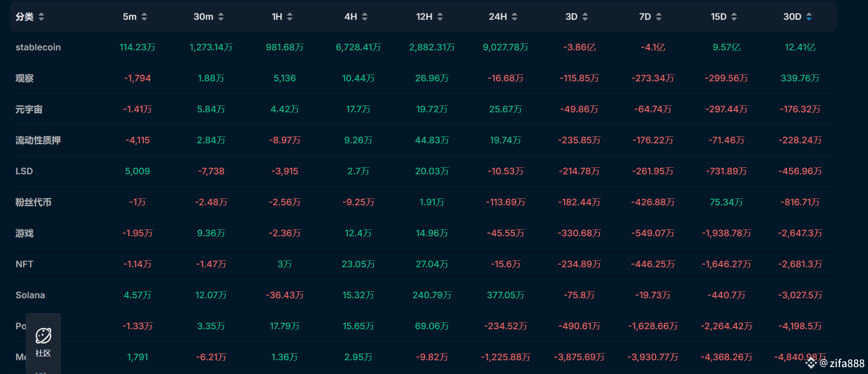Select value 1,791 in 5m column
This screenshot has width=868, height=374.
coord(137,357)
